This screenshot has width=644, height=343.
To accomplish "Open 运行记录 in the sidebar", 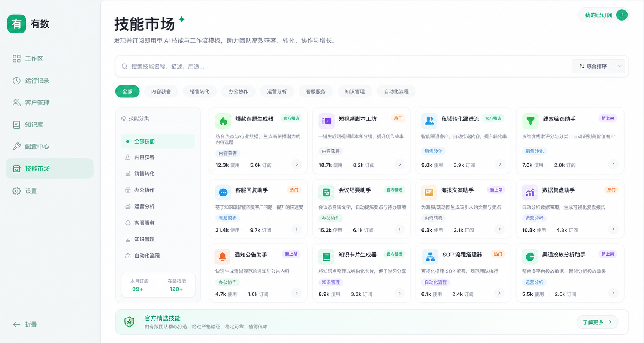I will [x=50, y=81].
